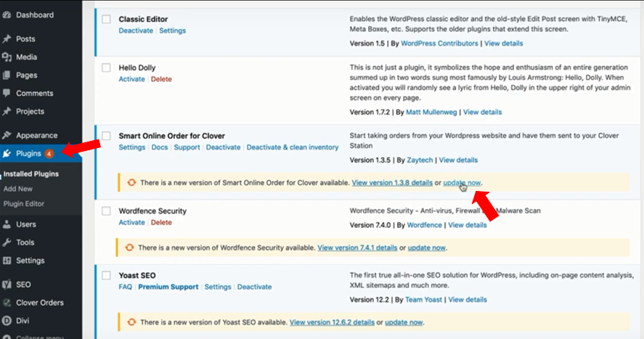This screenshot has height=339, width=644.
Task: Check the Wordfence Security checkbox
Action: pos(107,211)
